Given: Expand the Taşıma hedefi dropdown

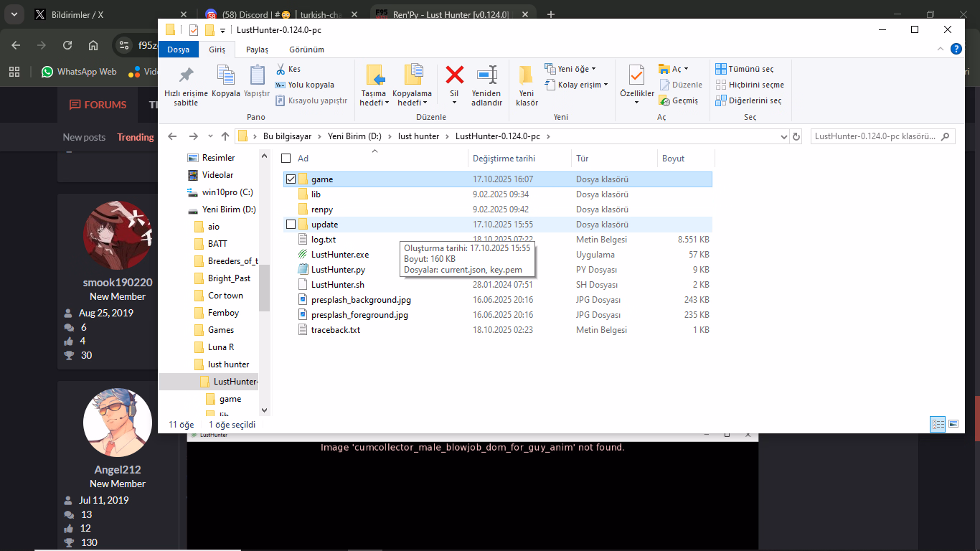Looking at the screenshot, I should click(374, 103).
